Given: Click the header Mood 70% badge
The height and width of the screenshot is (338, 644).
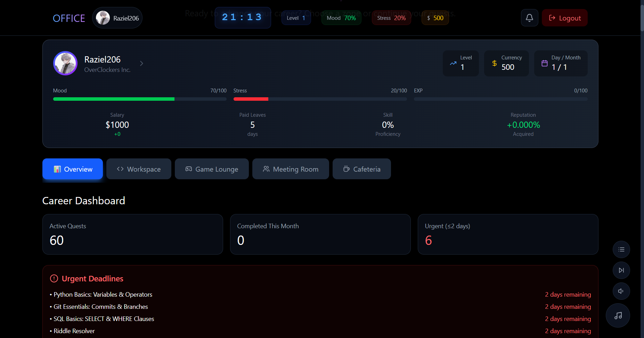Looking at the screenshot, I should pos(341,18).
